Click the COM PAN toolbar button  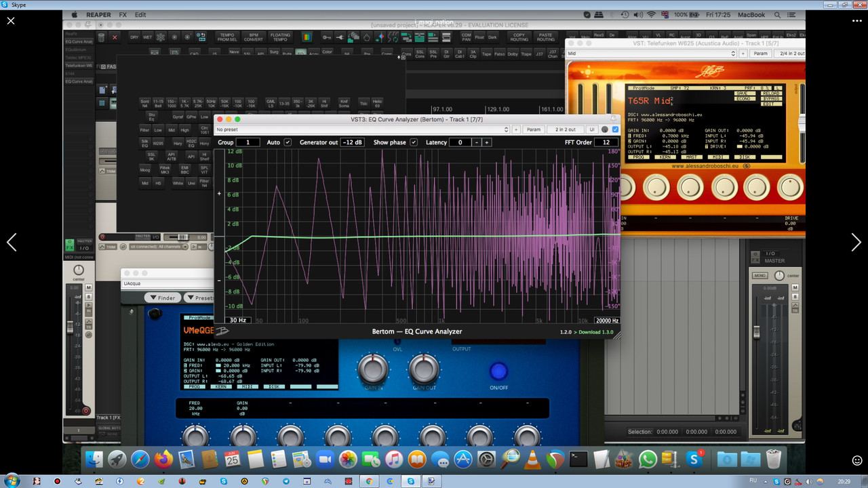coord(466,37)
